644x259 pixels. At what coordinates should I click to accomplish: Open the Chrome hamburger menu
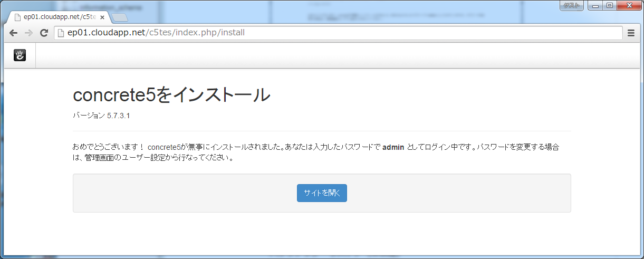tap(631, 33)
